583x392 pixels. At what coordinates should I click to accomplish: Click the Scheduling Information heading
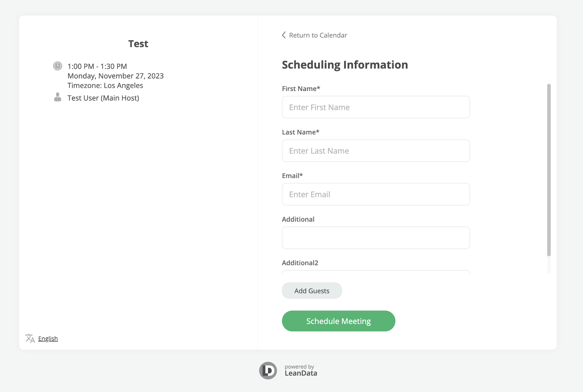pyautogui.click(x=345, y=65)
